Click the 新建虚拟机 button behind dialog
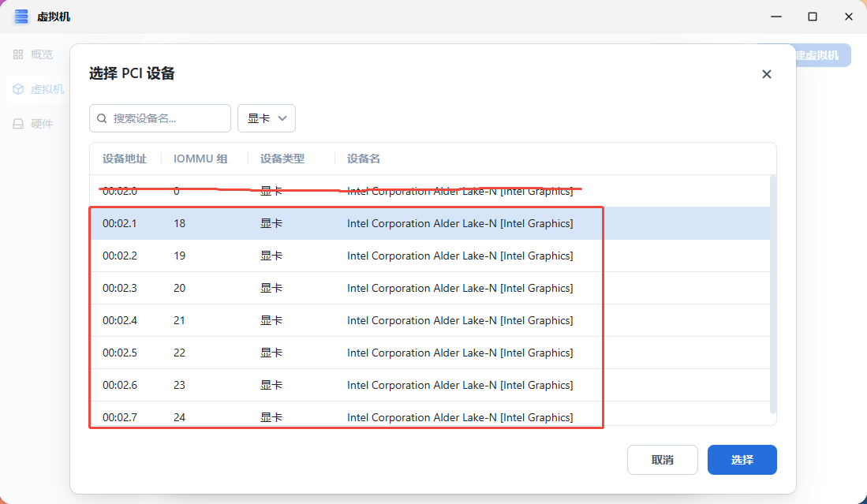The image size is (867, 504). (x=823, y=55)
